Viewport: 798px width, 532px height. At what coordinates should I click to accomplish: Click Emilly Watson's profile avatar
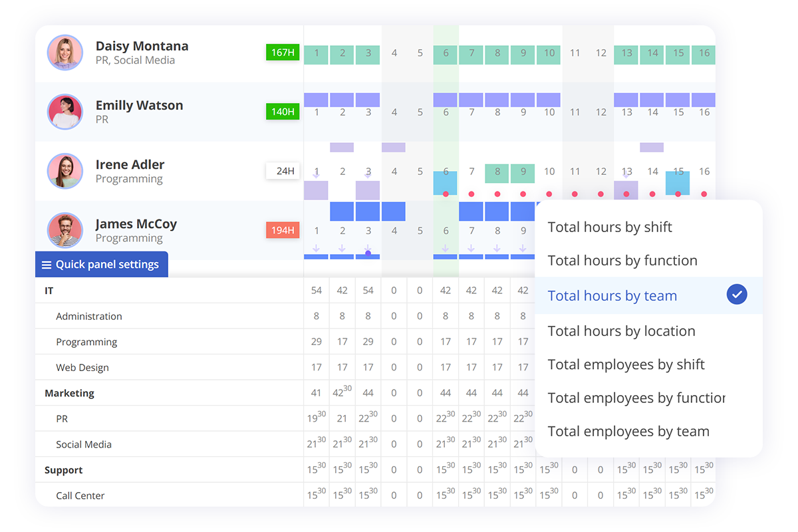[65, 112]
